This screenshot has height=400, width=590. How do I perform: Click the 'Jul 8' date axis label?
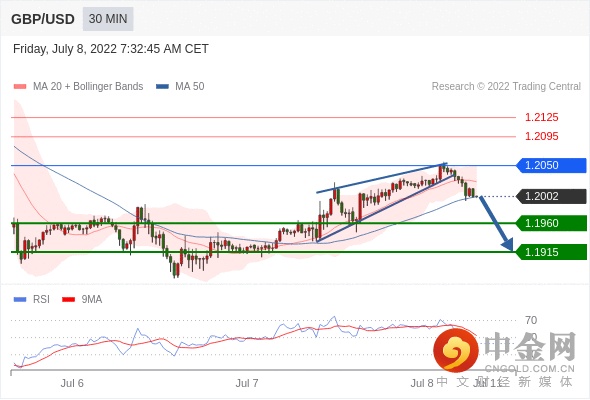point(422,383)
